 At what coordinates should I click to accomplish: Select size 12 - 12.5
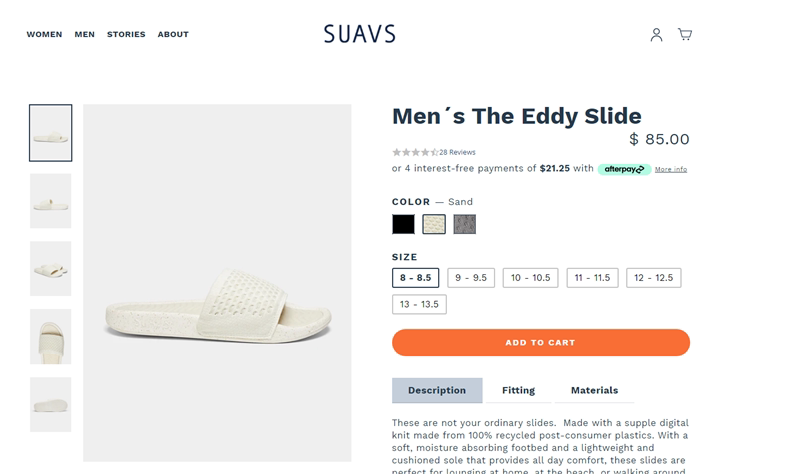[653, 277]
